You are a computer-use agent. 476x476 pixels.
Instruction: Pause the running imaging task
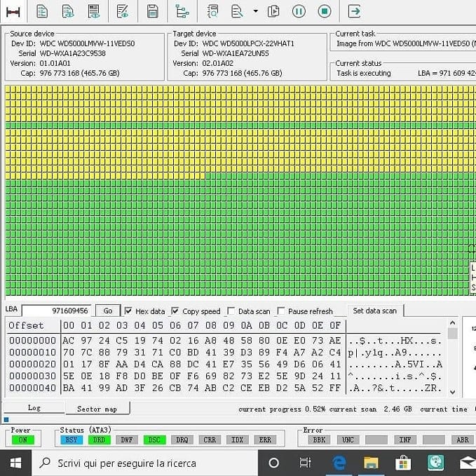[x=299, y=11]
